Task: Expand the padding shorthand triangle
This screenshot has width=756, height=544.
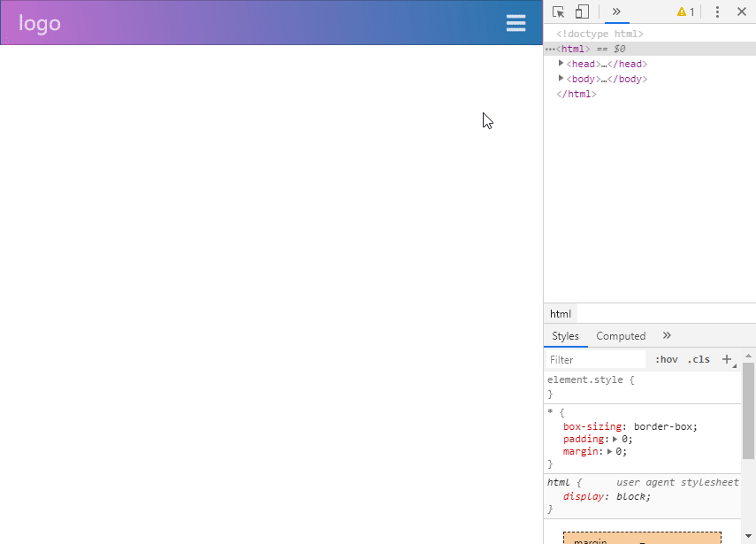Action: [615, 439]
